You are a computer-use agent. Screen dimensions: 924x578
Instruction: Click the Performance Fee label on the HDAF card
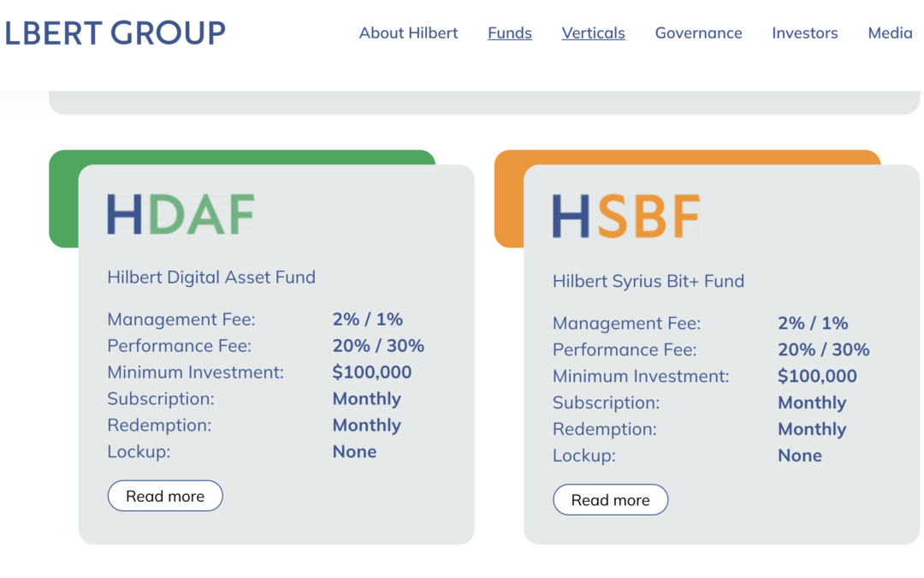point(178,346)
